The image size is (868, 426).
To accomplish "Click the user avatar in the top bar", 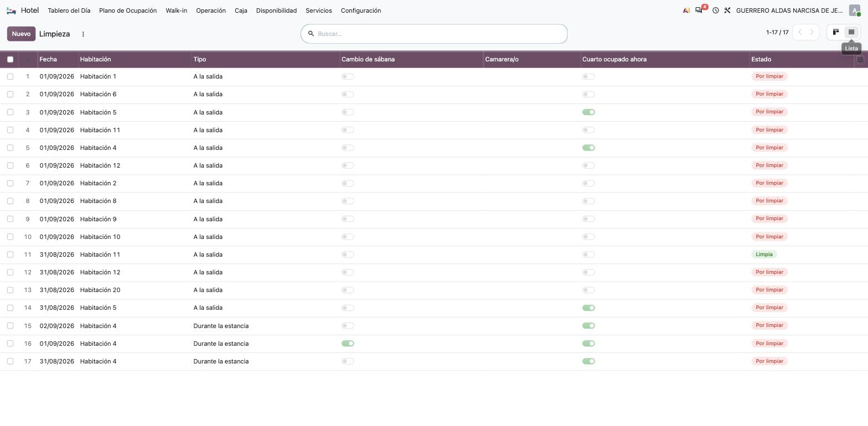I will 855,11.
